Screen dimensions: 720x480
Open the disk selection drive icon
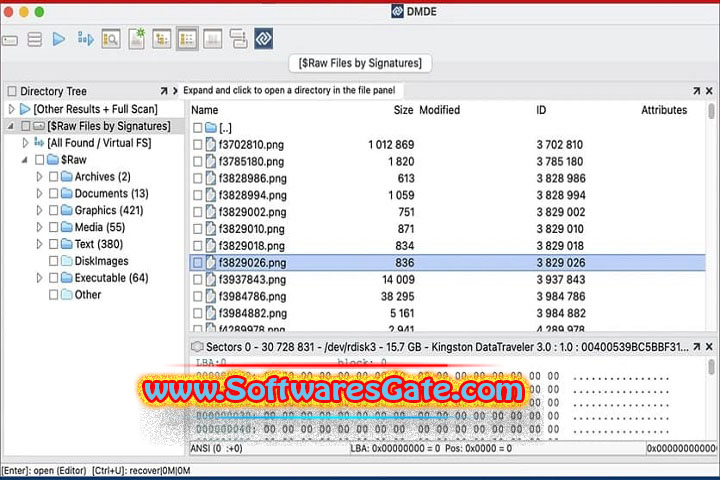click(10, 40)
